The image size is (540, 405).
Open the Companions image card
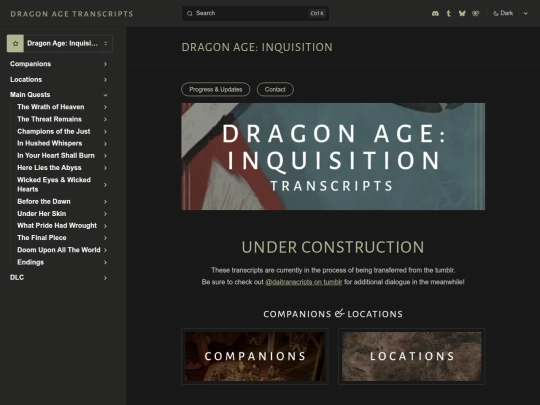click(x=255, y=356)
